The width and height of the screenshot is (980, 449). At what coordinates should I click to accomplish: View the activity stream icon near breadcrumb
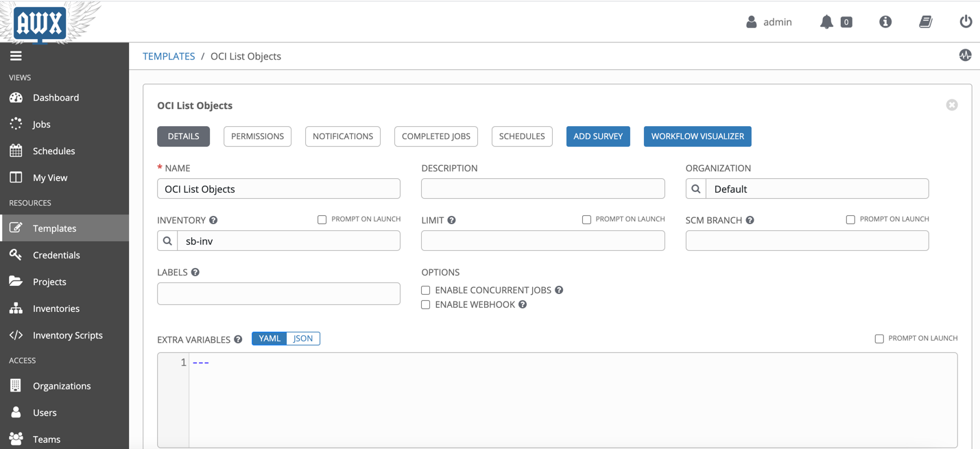pyautogui.click(x=965, y=56)
